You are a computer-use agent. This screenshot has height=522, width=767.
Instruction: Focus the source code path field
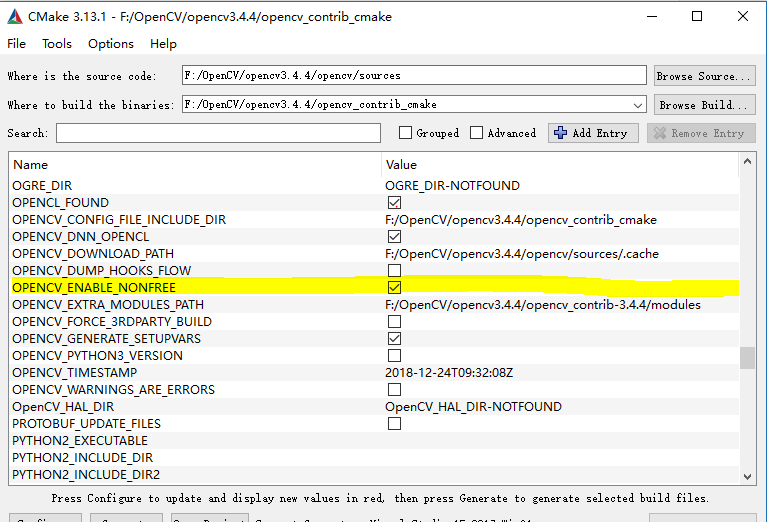click(414, 75)
